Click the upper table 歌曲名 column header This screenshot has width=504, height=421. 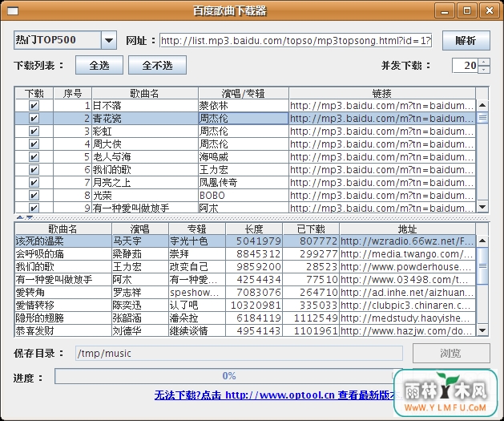145,93
